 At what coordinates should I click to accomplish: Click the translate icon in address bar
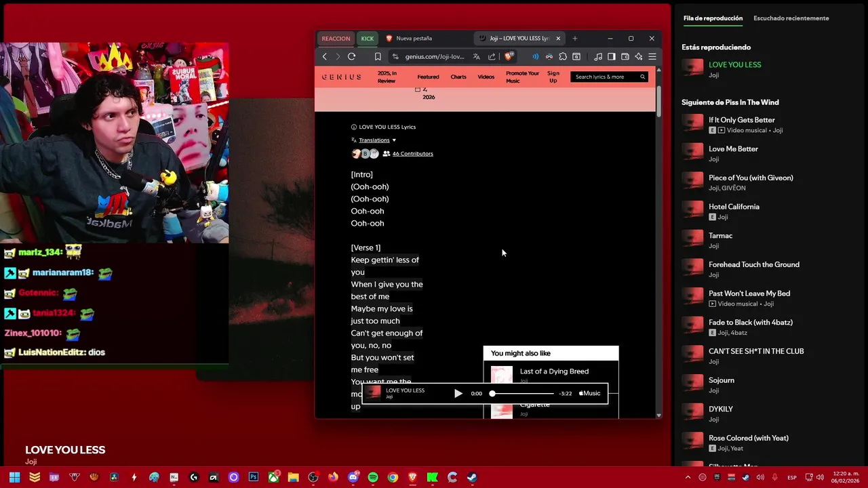coord(476,57)
